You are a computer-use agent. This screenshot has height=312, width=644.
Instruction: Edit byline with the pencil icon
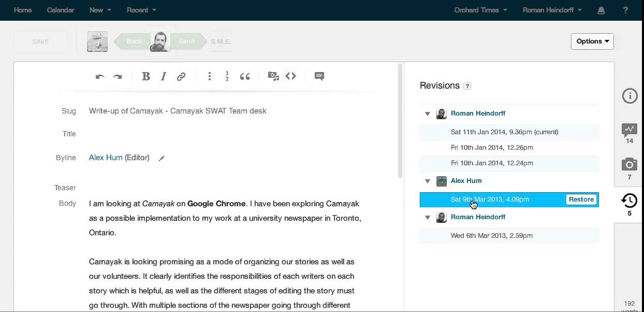click(x=162, y=159)
